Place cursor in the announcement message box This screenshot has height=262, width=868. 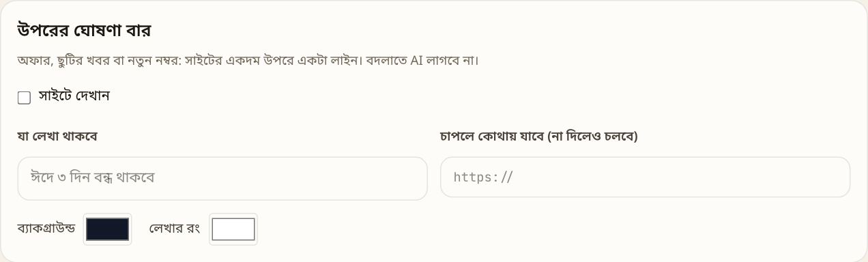click(222, 179)
